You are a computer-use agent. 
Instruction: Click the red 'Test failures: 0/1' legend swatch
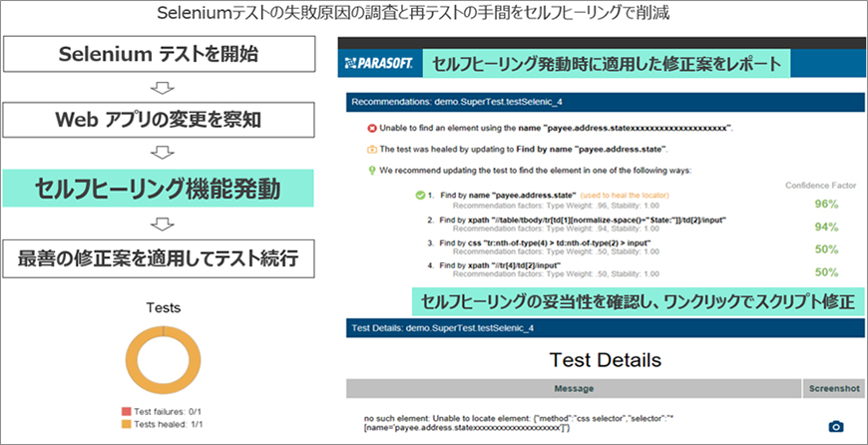point(127,411)
